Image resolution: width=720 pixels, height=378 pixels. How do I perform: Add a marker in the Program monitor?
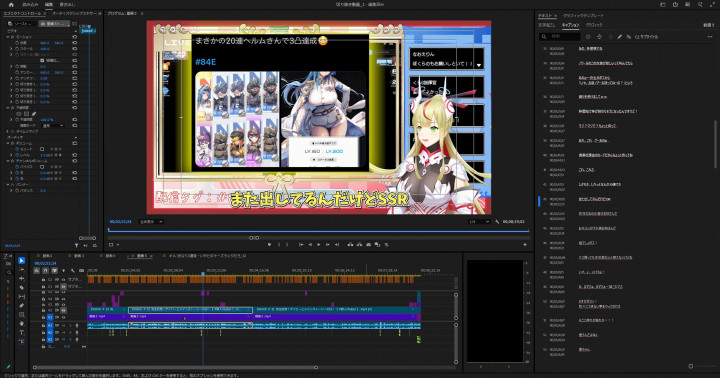(270, 244)
